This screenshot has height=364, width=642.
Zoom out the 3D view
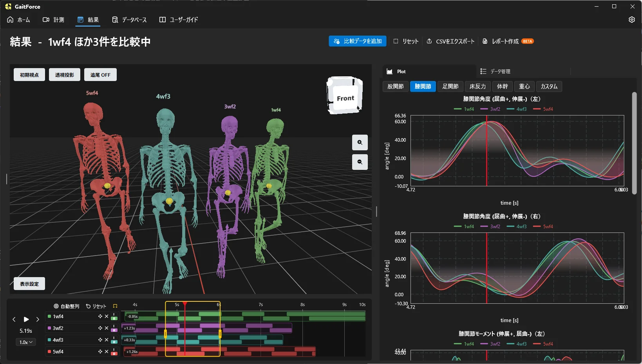pos(360,162)
